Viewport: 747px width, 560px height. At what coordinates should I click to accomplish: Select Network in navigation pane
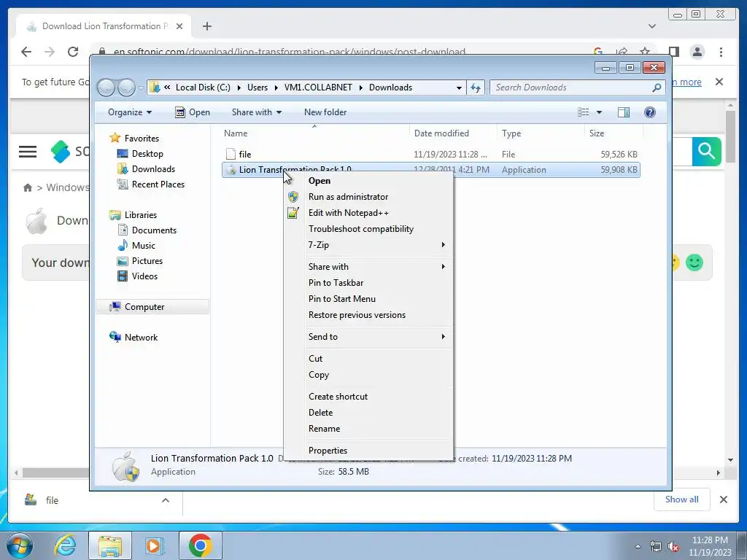pyautogui.click(x=141, y=338)
